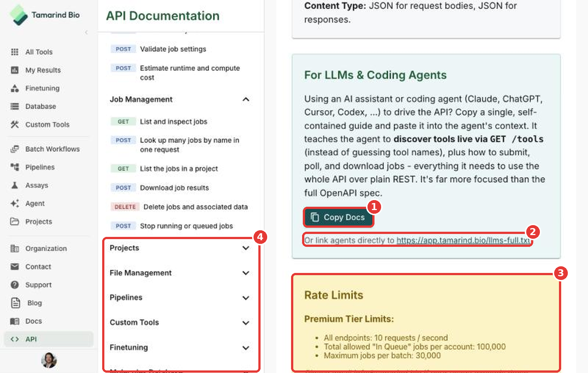This screenshot has height=373, width=588.
Task: Click the Copy Docs button
Action: coord(338,217)
